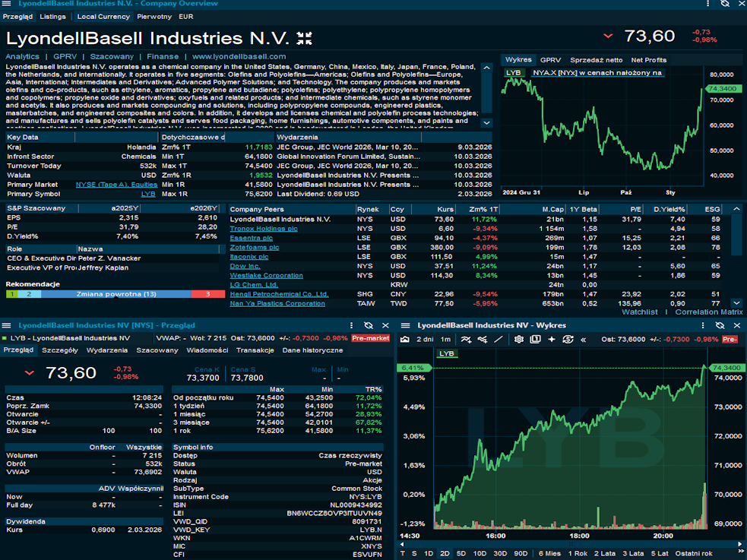
Task: Open the Sprzedaż netto chart tab
Action: pyautogui.click(x=596, y=60)
